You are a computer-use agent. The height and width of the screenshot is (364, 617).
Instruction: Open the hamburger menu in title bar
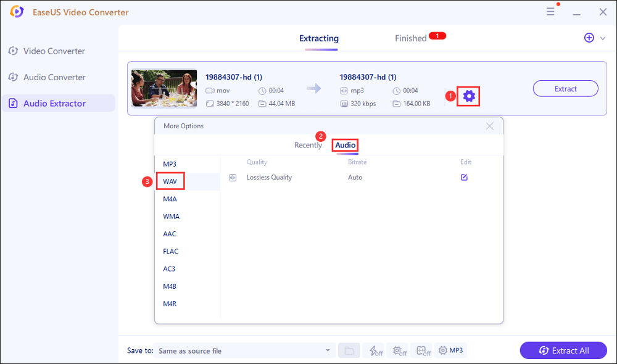(550, 12)
